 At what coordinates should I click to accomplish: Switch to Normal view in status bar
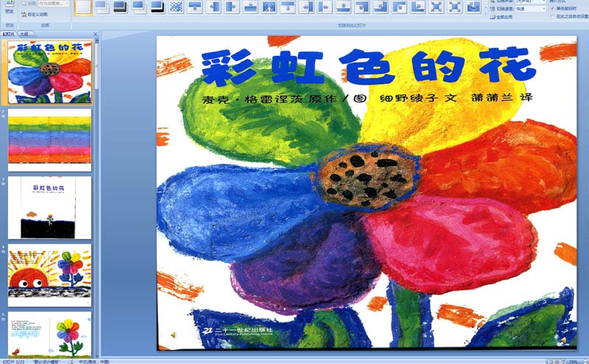551,362
